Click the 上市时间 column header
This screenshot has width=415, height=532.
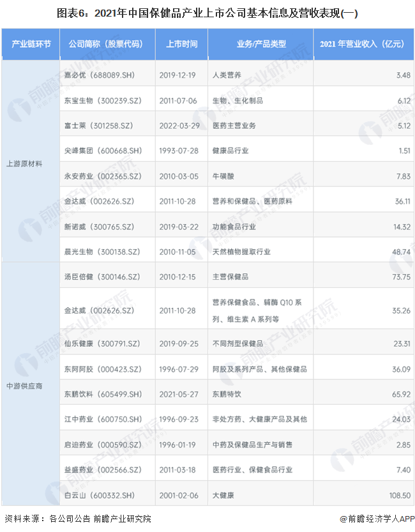(x=182, y=44)
